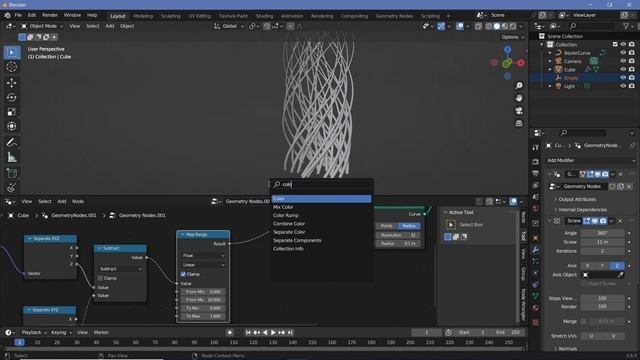640x360 pixels.
Task: Open the Subtract operation dropdown
Action: point(120,269)
